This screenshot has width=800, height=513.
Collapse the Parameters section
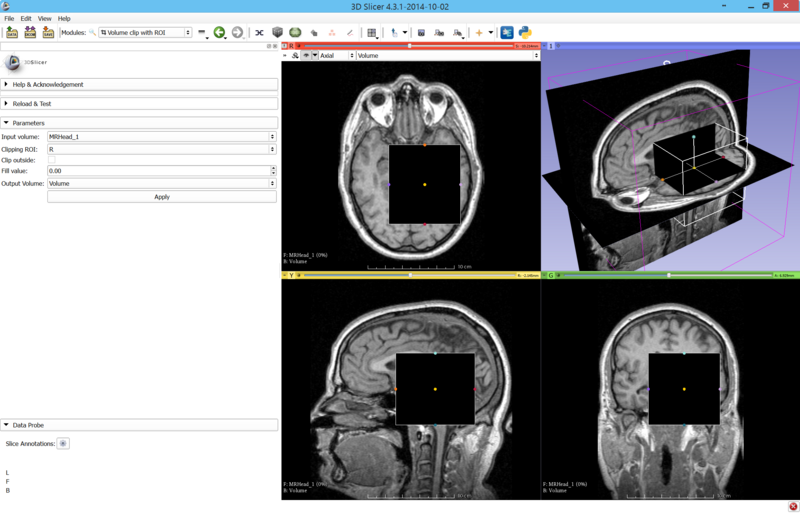[x=139, y=123]
